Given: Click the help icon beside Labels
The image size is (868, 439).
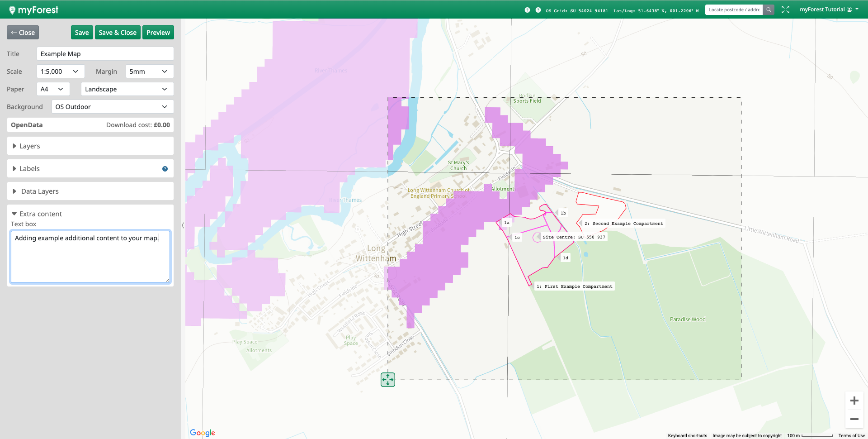Looking at the screenshot, I should click(165, 169).
